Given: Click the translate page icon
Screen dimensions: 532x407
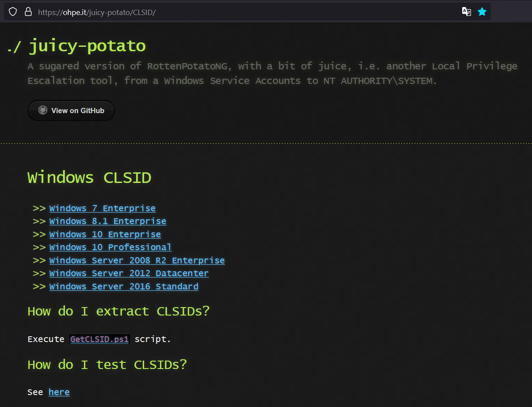Looking at the screenshot, I should [x=466, y=12].
